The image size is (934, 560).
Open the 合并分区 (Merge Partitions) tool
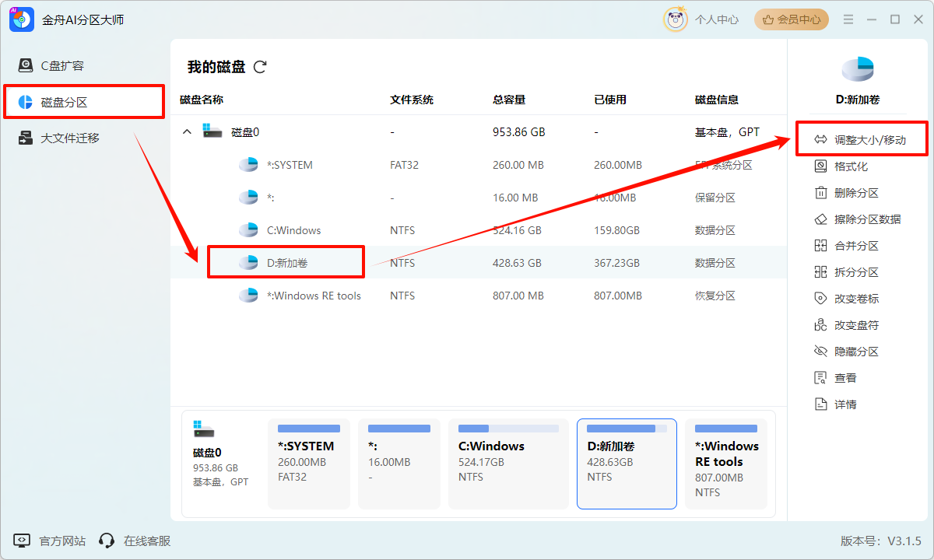tap(848, 245)
